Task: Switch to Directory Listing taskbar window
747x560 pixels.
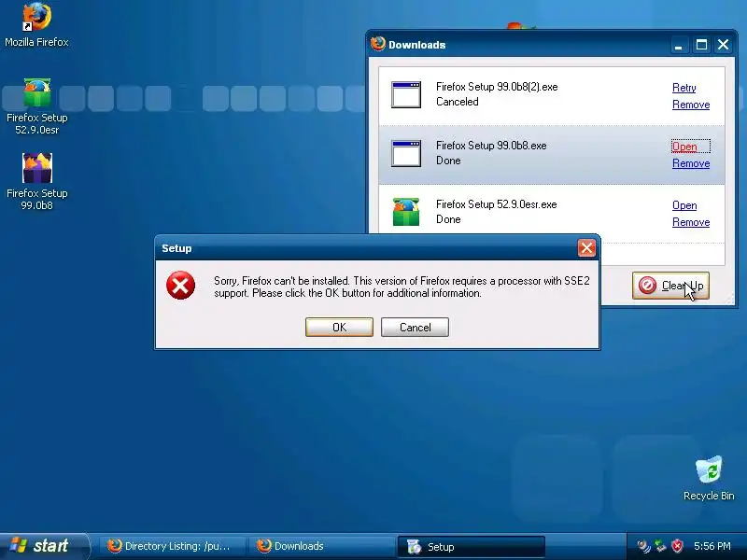Action: 173,546
